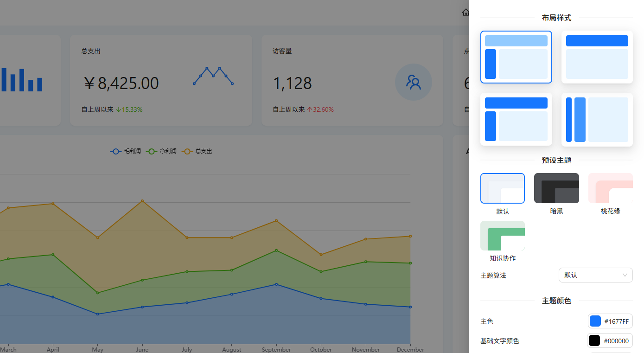Apply the 暗黑 preset theme

pos(556,188)
